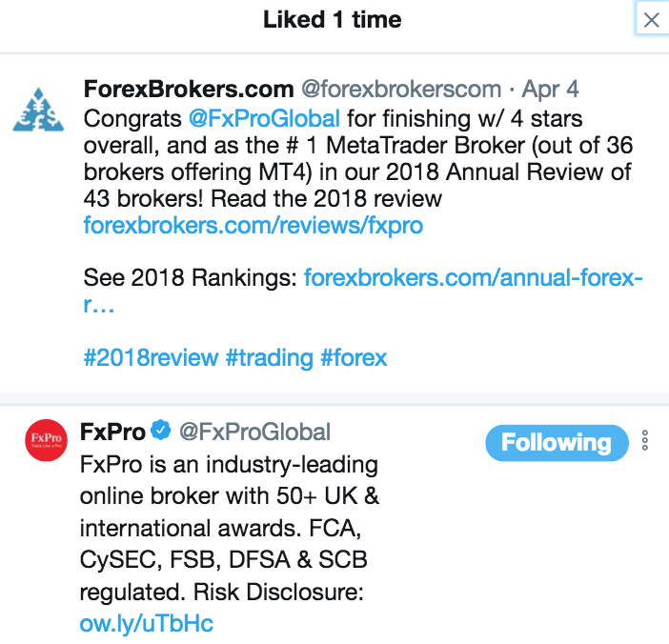669x644 pixels.
Task: Open the three-dot menu beside Following
Action: 645,441
